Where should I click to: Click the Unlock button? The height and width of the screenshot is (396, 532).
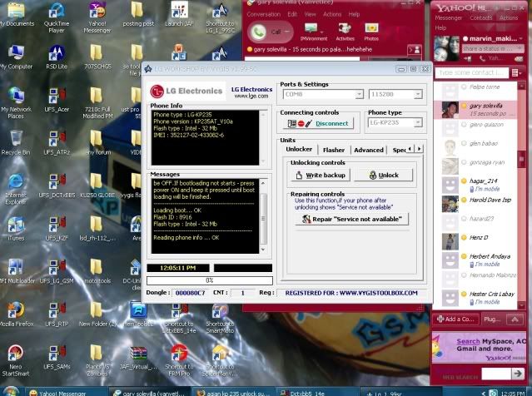(x=384, y=176)
